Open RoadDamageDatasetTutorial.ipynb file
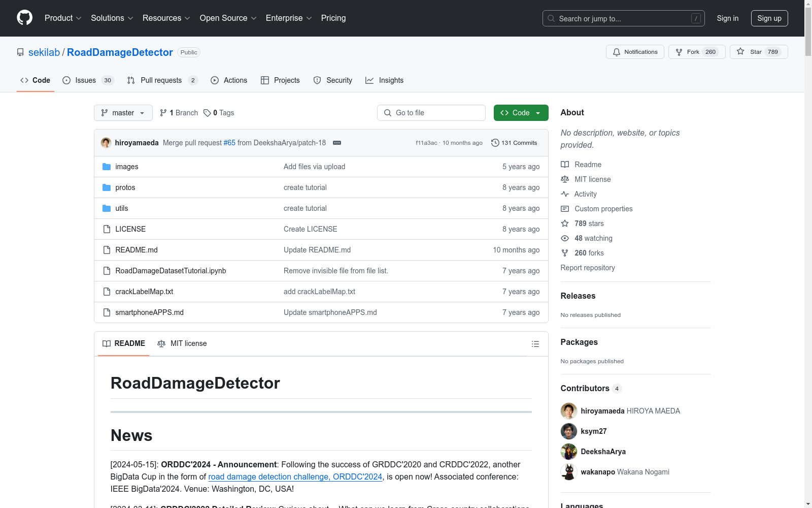The width and height of the screenshot is (812, 508). (171, 271)
